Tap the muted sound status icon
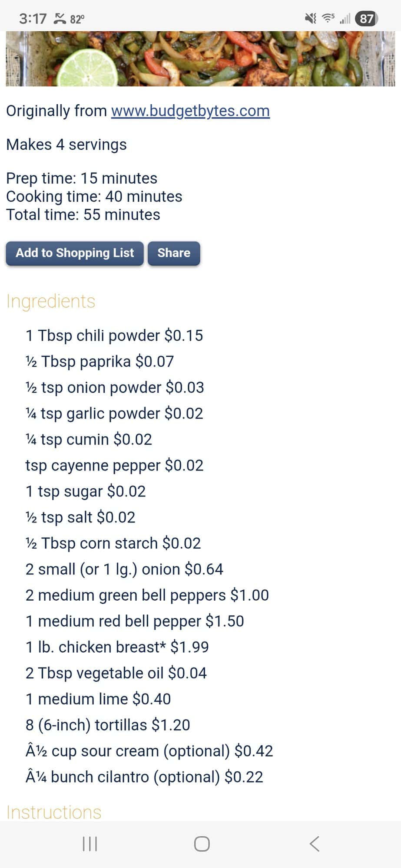Screen dimensions: 401x868 (x=310, y=18)
